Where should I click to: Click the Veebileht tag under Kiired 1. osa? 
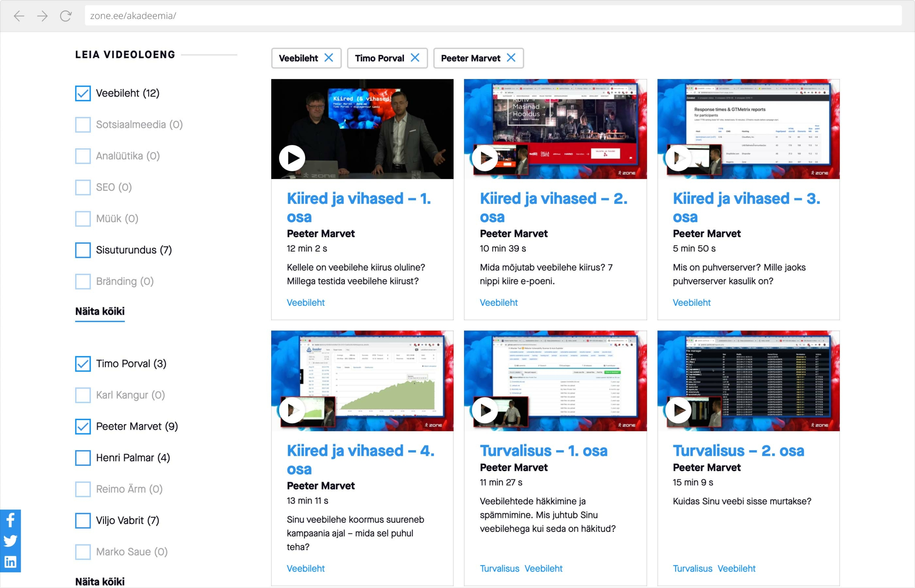click(306, 303)
